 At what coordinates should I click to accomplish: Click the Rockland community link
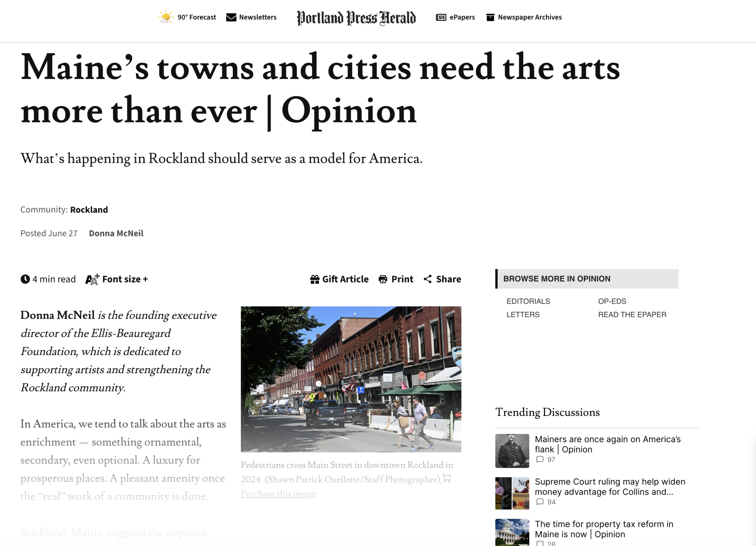pos(89,209)
